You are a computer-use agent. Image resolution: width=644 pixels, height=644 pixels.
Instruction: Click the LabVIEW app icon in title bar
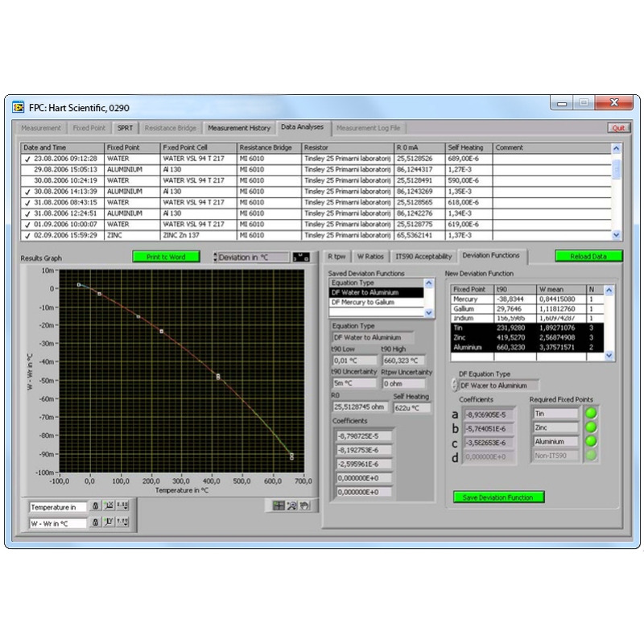[18, 108]
